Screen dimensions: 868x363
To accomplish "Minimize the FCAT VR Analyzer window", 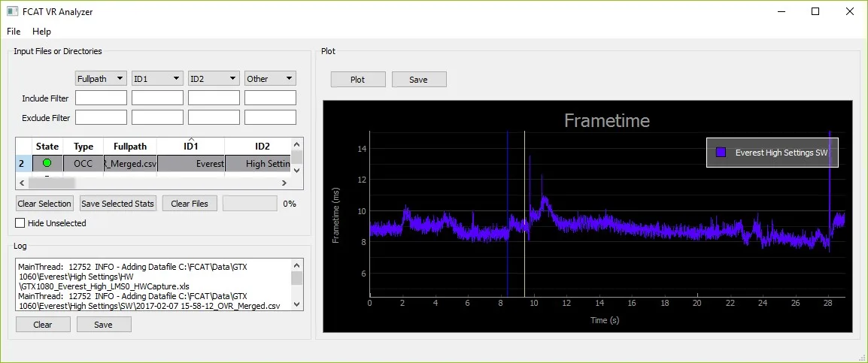I will tap(782, 11).
